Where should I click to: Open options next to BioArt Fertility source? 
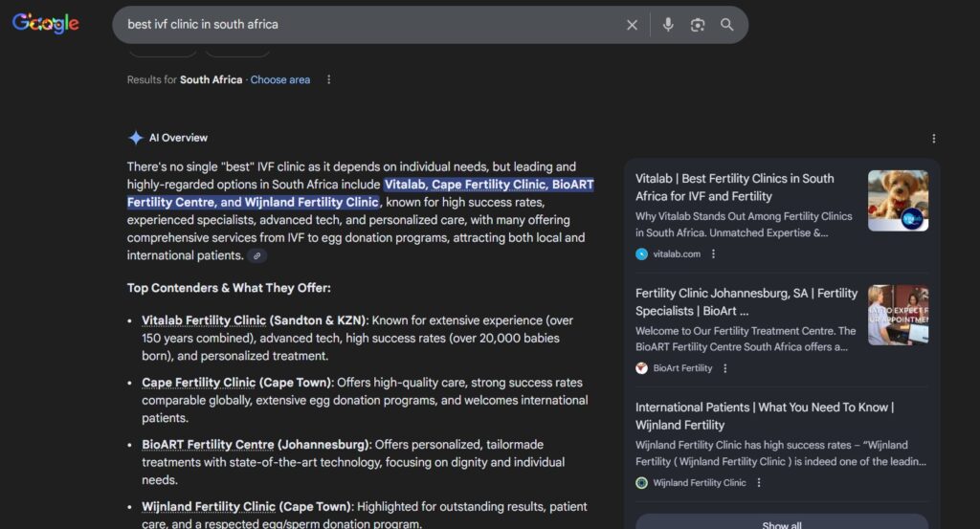click(x=724, y=368)
